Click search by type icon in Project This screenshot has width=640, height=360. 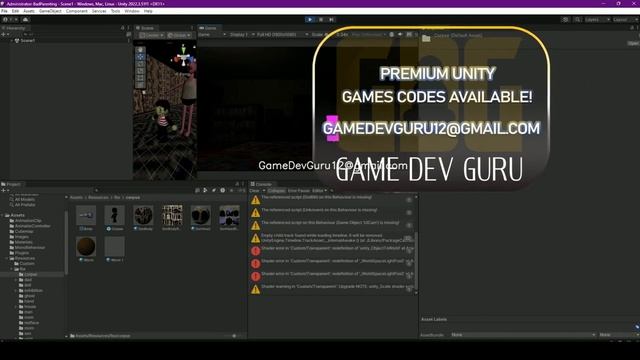[x=205, y=190]
